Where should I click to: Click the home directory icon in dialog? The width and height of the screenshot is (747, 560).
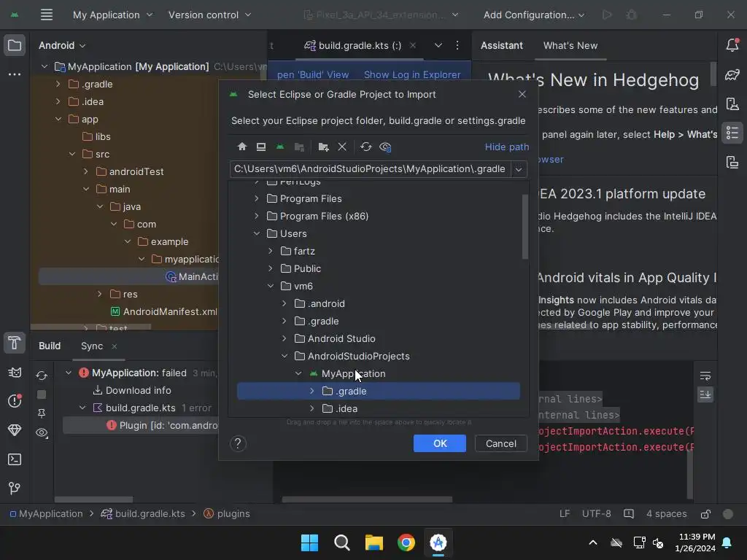242,147
